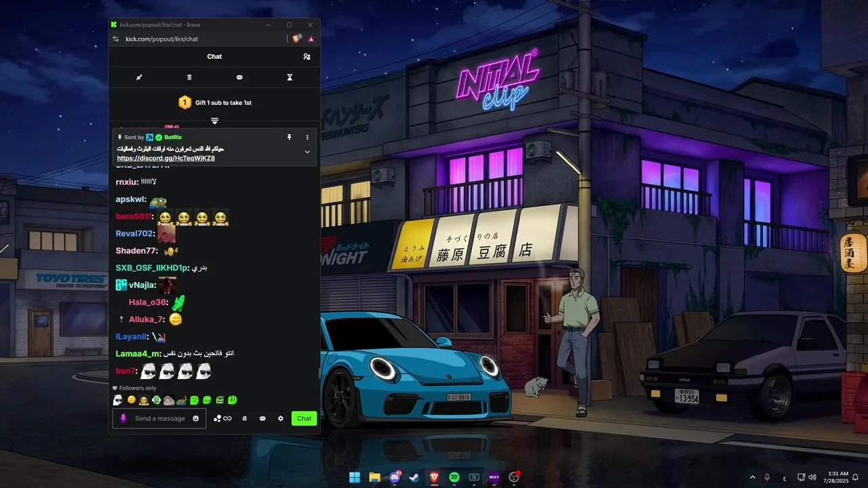Click the hourglass slow mode icon

pyautogui.click(x=290, y=77)
